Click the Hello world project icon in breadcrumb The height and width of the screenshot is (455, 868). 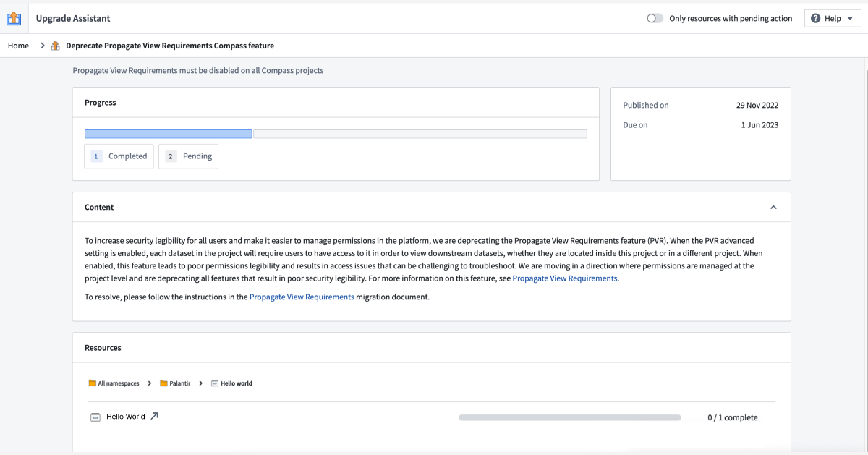tap(214, 383)
